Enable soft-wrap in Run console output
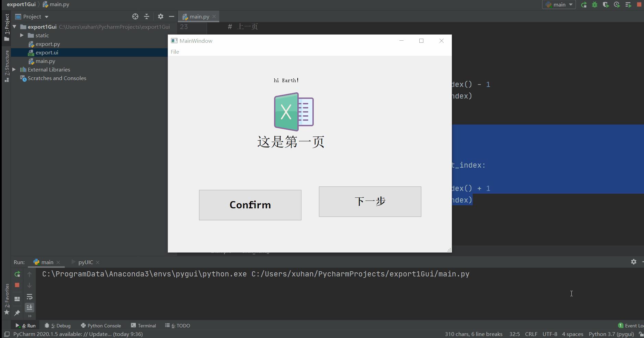Viewport: 644px width, 338px height. (x=29, y=297)
